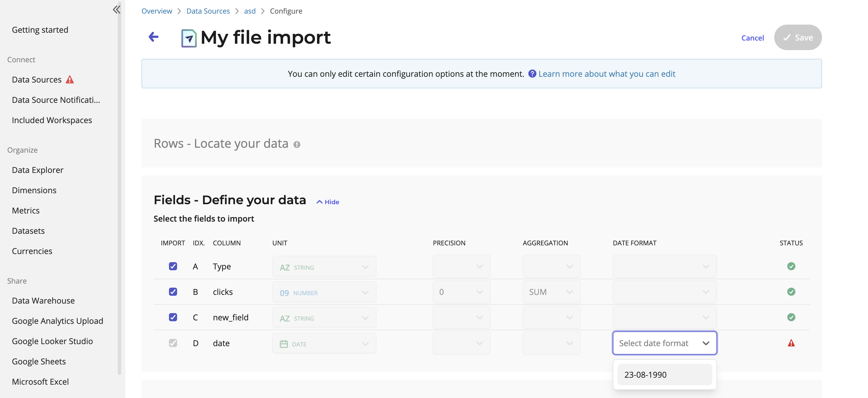Click the back navigation arrow icon
The image size is (868, 398).
pyautogui.click(x=153, y=37)
